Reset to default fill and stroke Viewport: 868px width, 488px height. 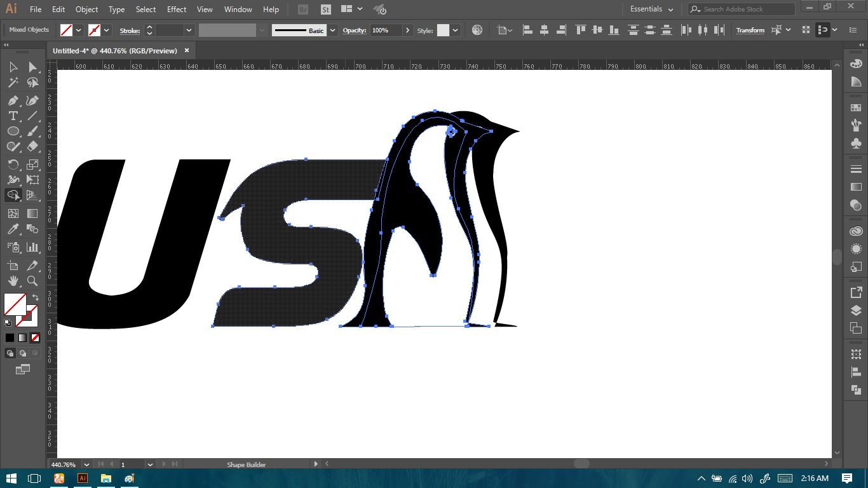tap(8, 323)
